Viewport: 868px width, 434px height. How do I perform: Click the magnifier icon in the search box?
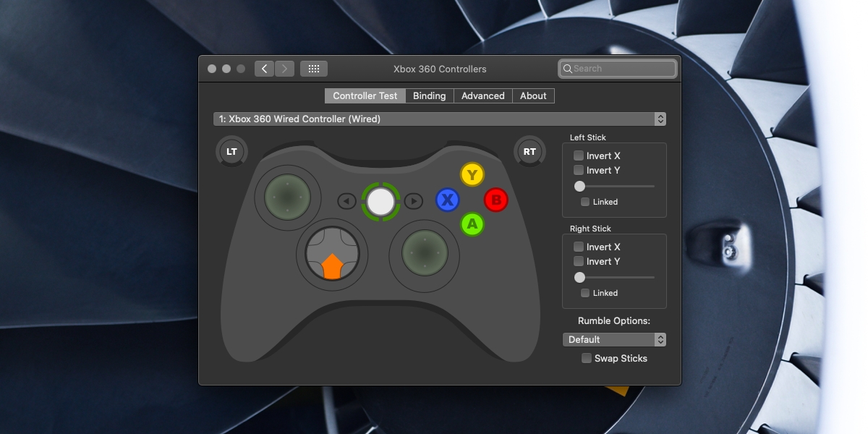coord(568,69)
